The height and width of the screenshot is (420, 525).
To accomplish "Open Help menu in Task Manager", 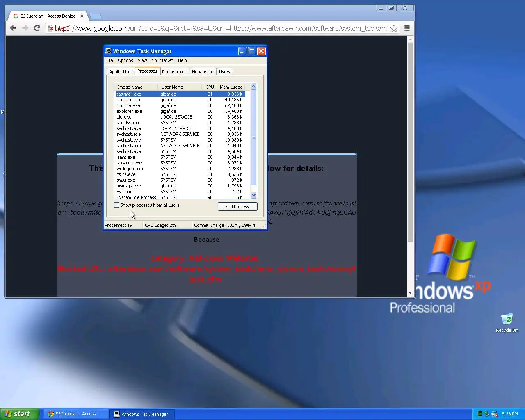I will pyautogui.click(x=182, y=60).
